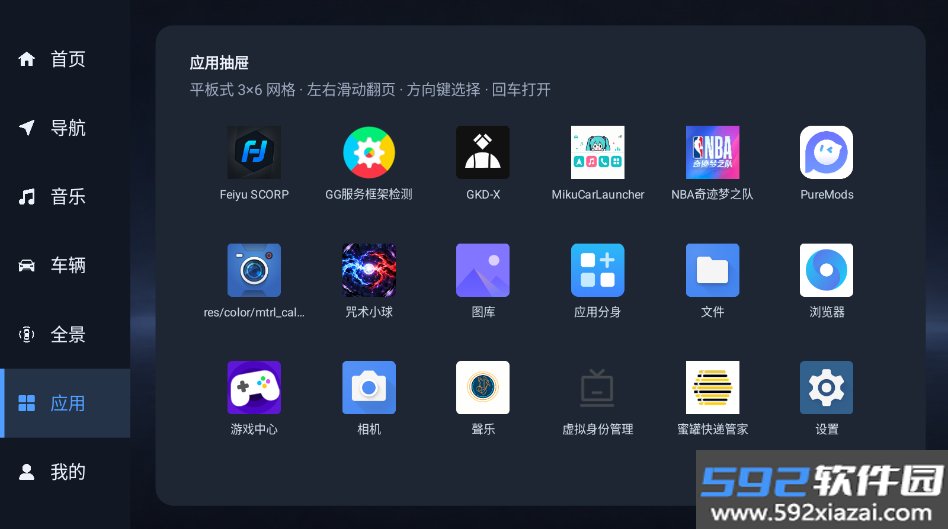Open the GKD-X app icon

pyautogui.click(x=482, y=152)
